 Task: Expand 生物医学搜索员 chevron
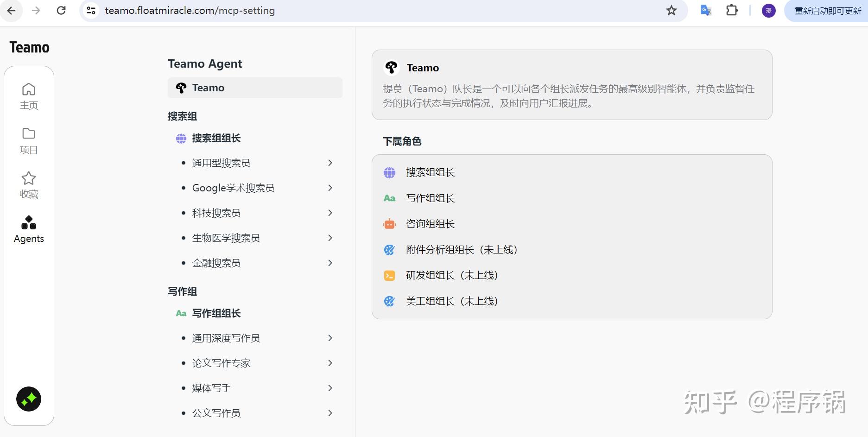(x=330, y=238)
